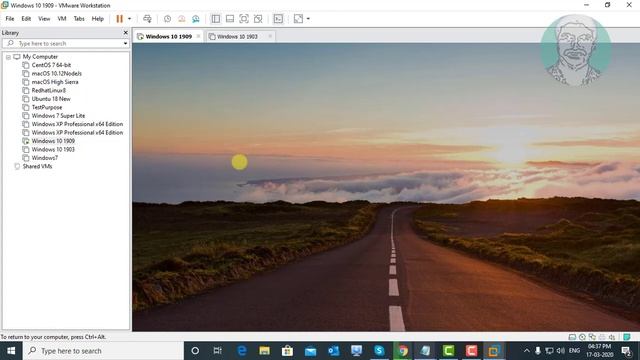
Task: Close the Windows 10 1909 tab
Action: (198, 36)
